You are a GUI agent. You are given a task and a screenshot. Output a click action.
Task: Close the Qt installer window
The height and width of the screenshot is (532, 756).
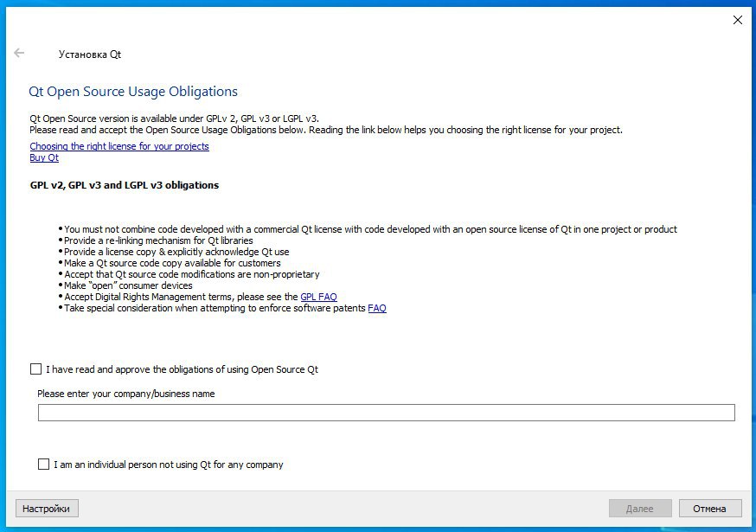pyautogui.click(x=737, y=20)
